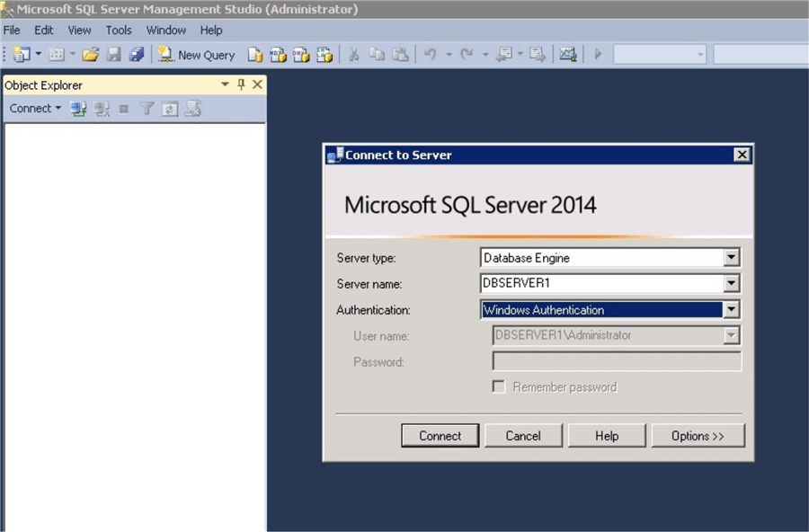
Task: Open the empty toolbar combo right of Start
Action: (x=660, y=54)
